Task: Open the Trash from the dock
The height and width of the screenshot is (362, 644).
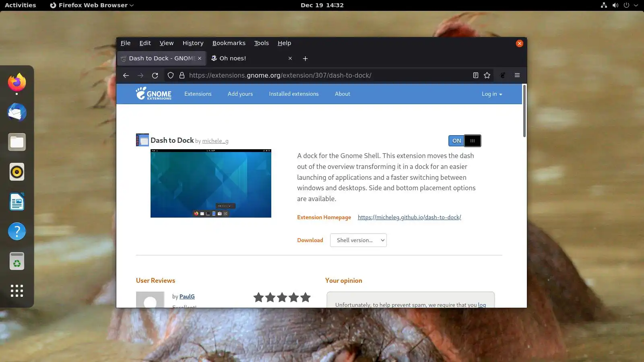Action: pyautogui.click(x=17, y=261)
